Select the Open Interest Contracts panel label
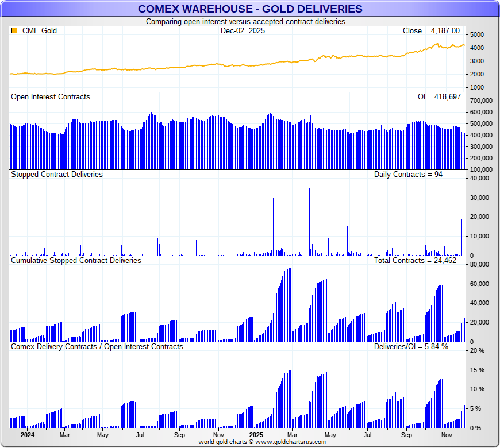The image size is (500, 448). (x=51, y=97)
